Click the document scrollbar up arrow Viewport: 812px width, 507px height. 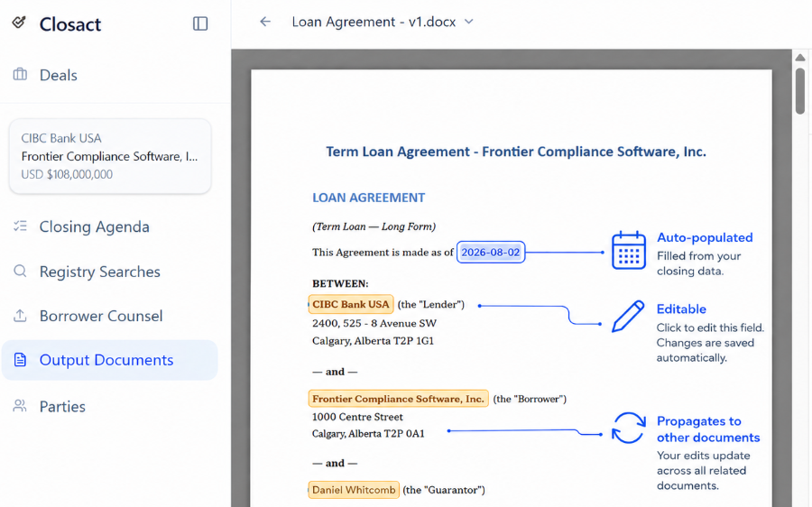point(800,58)
